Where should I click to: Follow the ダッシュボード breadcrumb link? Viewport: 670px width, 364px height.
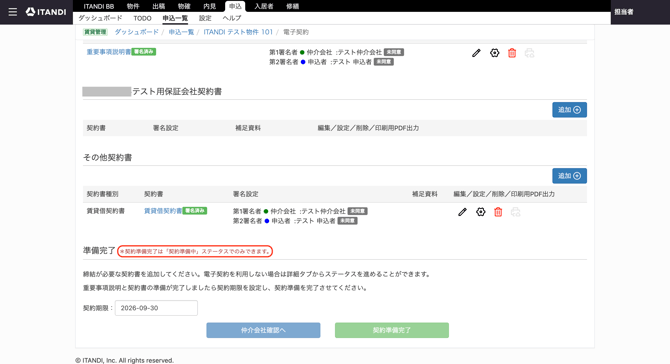click(x=137, y=32)
